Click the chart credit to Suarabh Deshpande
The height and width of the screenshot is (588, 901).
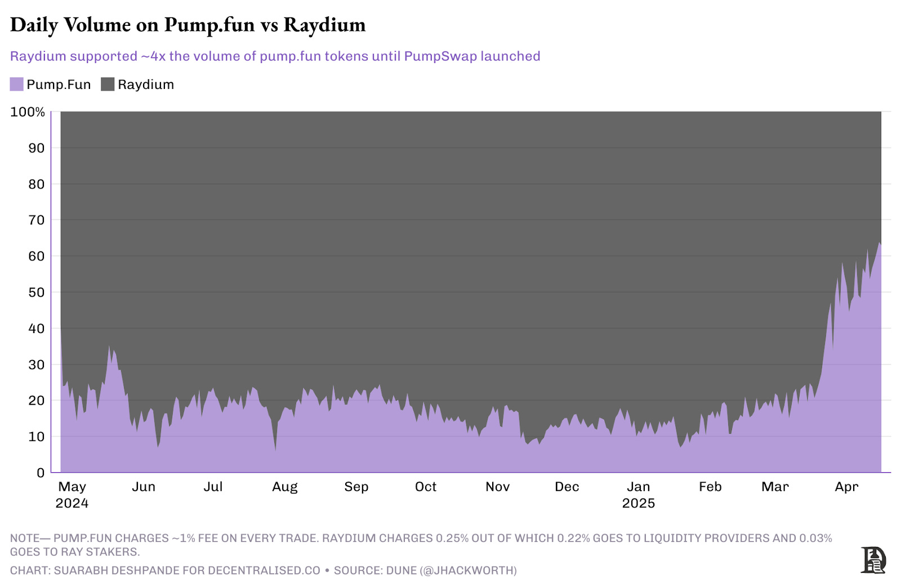pyautogui.click(x=165, y=571)
